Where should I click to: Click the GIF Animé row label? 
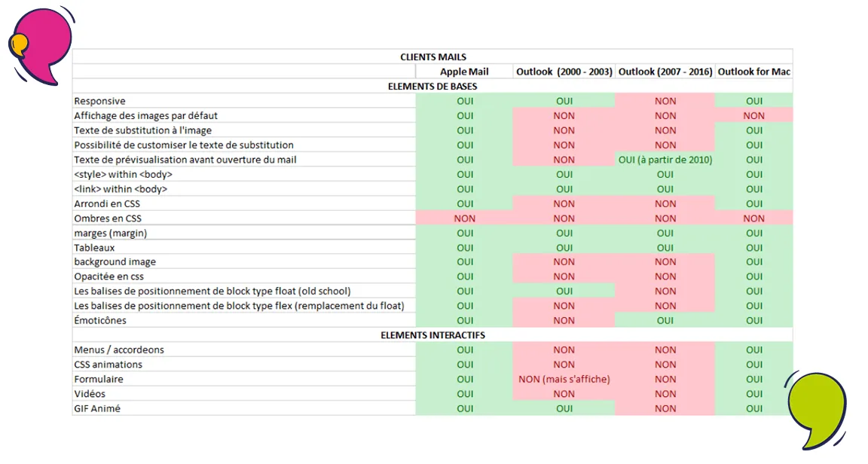[97, 408]
